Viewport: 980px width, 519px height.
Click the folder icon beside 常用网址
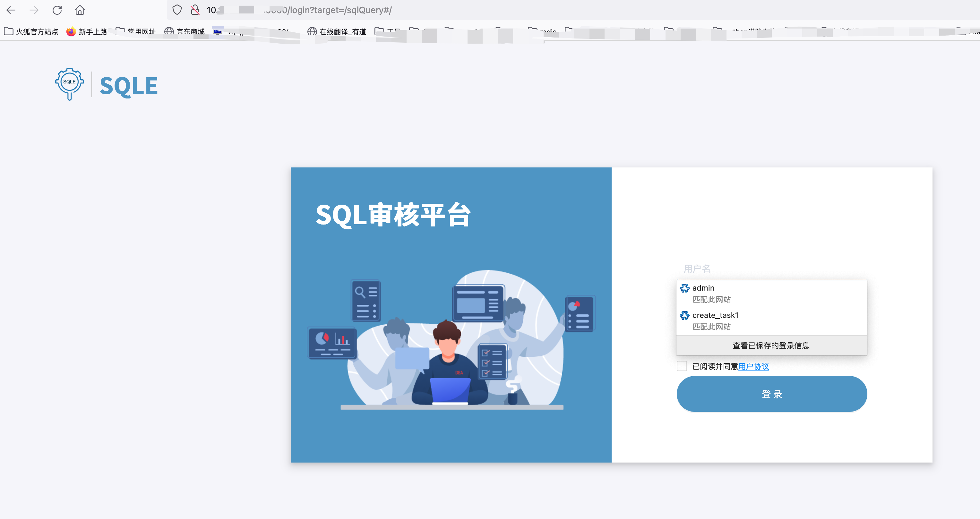tap(121, 31)
